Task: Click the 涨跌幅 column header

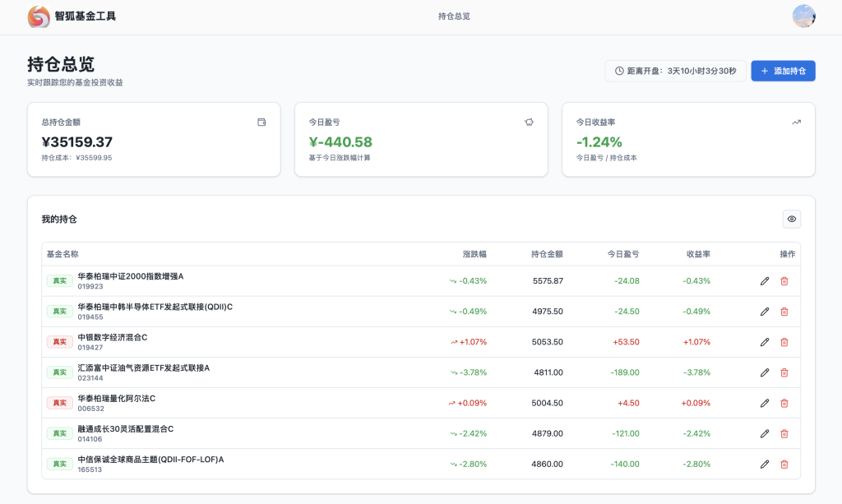Action: coord(474,254)
